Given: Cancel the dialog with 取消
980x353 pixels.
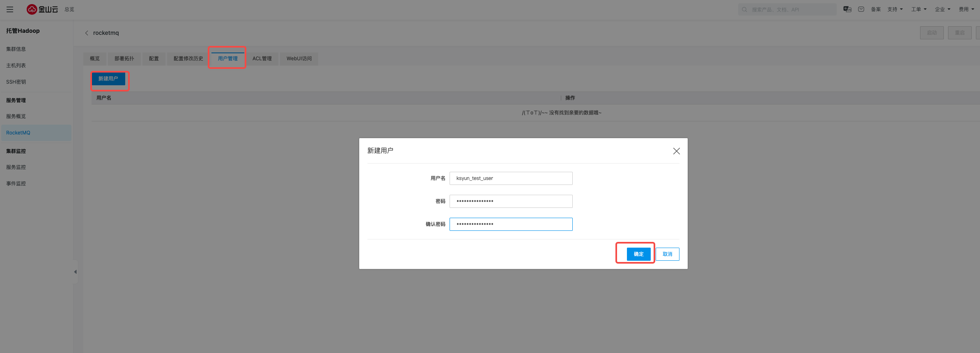Looking at the screenshot, I should tap(668, 254).
